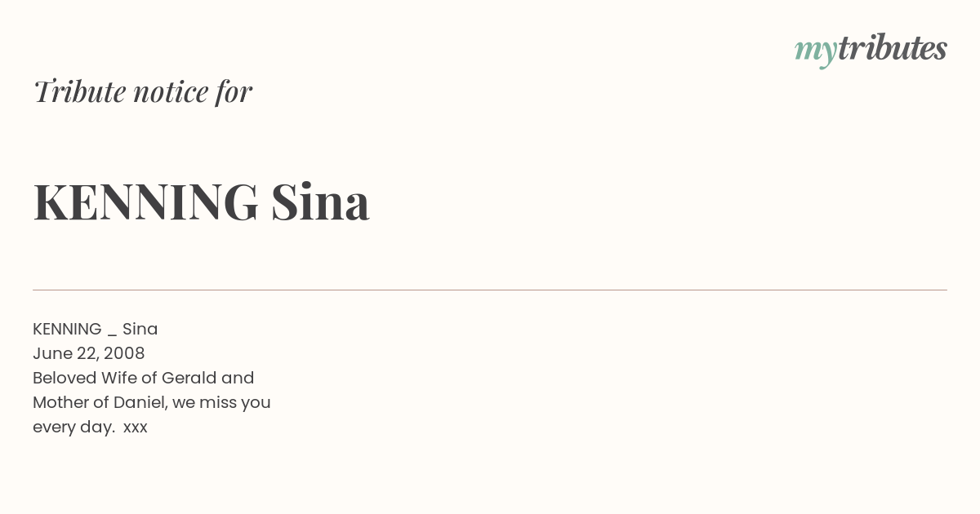
Task: Click the name "Sina" in the large title
Action: tap(320, 202)
